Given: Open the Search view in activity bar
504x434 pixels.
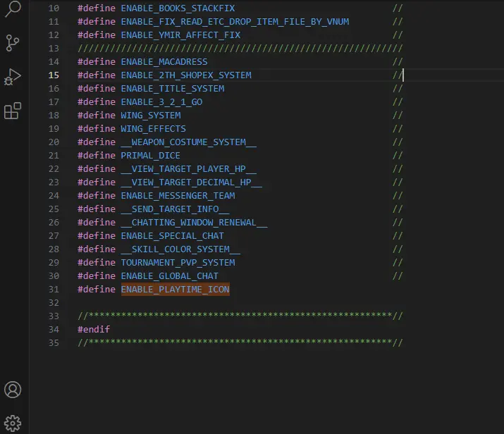Looking at the screenshot, I should pos(13,9).
